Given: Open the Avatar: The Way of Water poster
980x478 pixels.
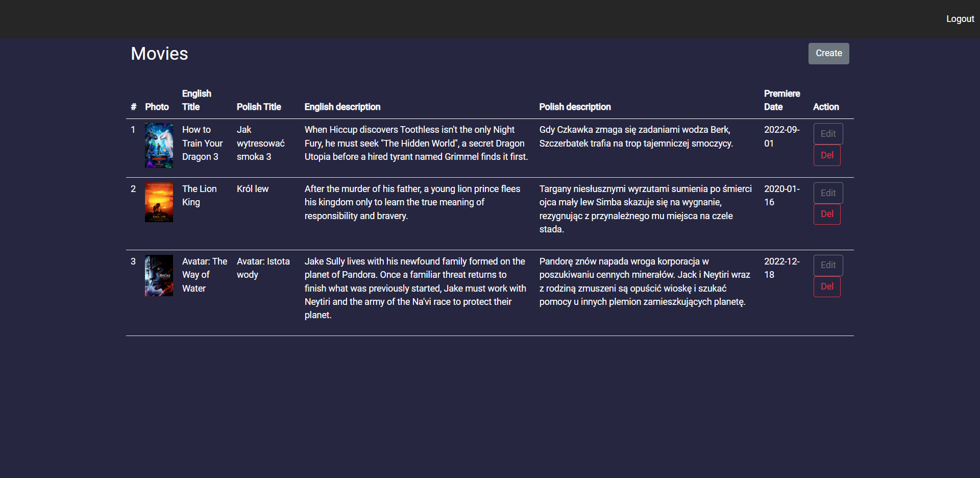Looking at the screenshot, I should pos(159,276).
